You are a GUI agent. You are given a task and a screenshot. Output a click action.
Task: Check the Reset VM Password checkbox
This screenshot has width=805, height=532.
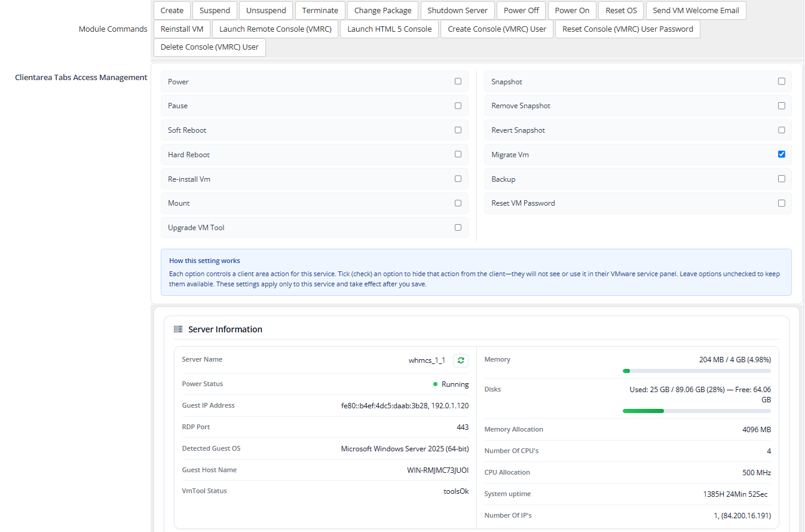coord(781,203)
